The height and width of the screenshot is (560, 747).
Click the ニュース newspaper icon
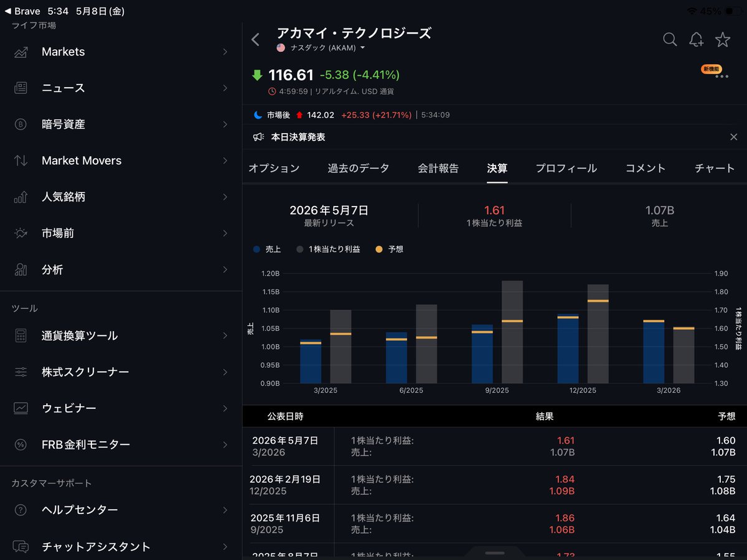coord(21,88)
